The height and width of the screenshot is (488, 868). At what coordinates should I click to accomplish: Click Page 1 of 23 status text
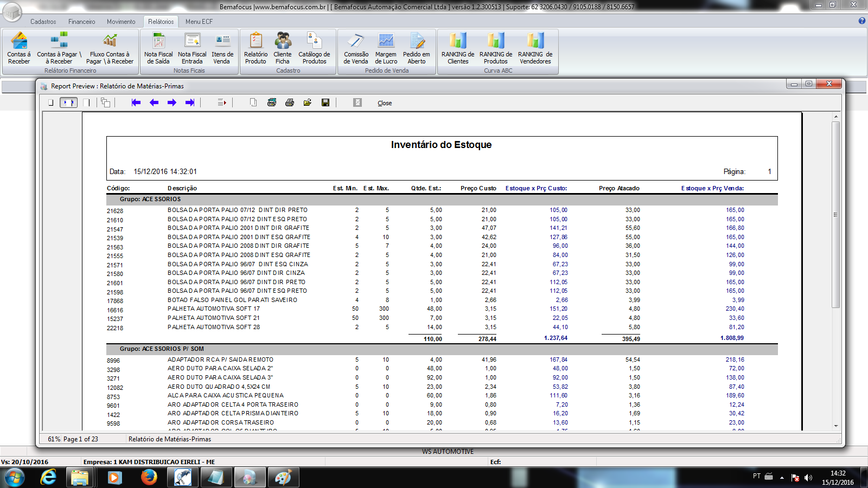pos(81,439)
